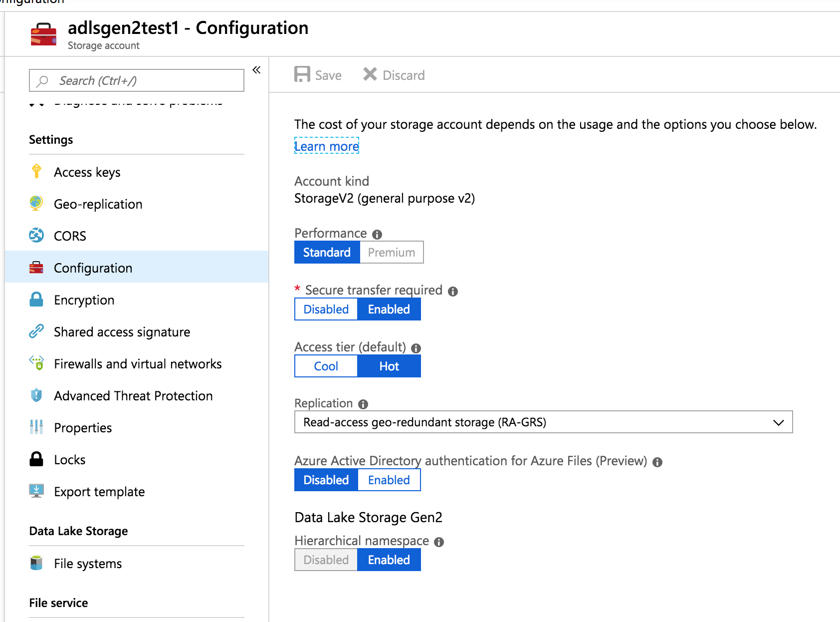Disable secure transfer required
The image size is (840, 622).
point(325,309)
